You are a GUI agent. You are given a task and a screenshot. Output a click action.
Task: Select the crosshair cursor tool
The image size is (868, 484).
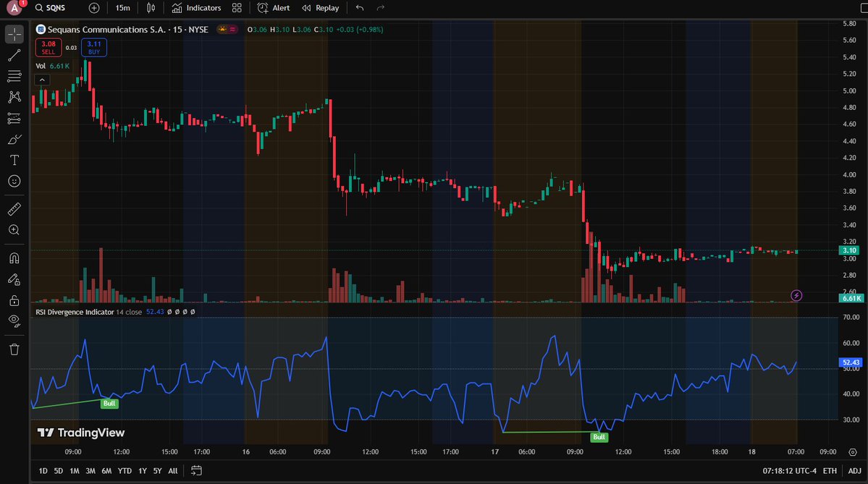pos(14,34)
